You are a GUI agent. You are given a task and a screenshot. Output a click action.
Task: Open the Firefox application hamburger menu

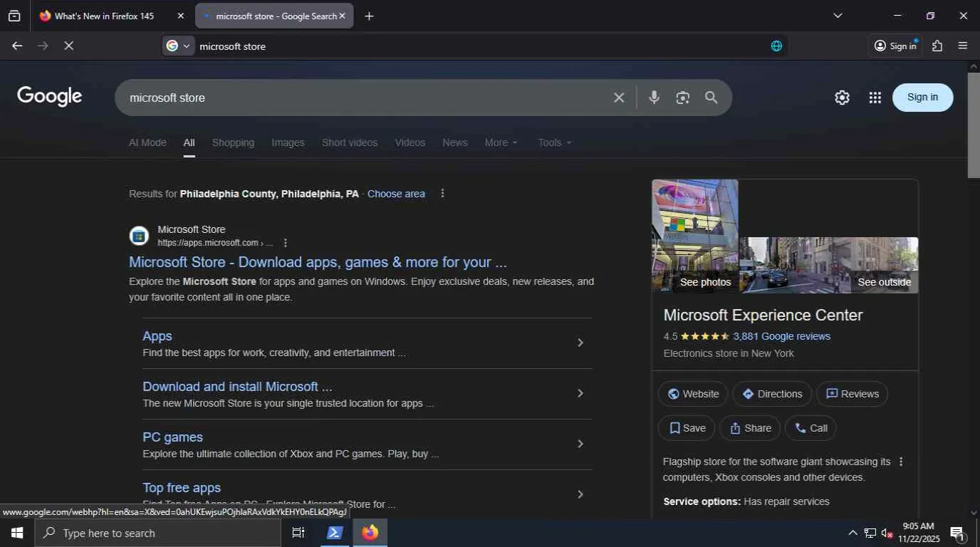coord(963,46)
